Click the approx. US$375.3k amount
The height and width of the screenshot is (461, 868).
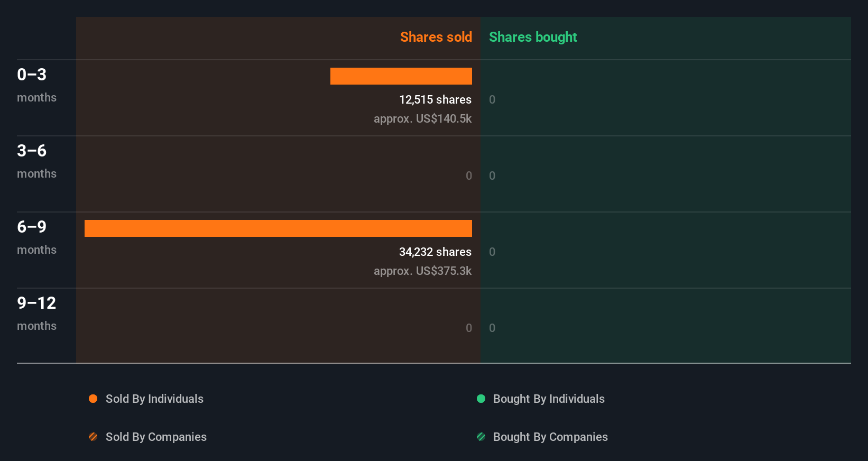coord(422,271)
